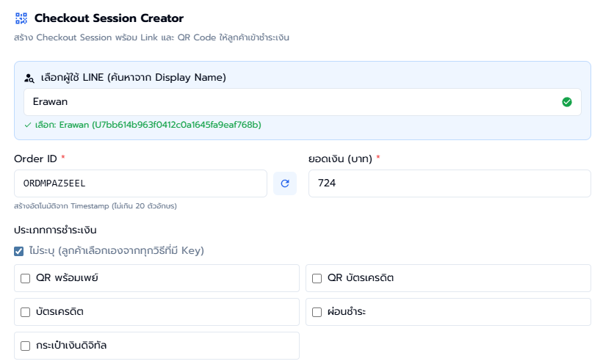Click the hint สร้างอัตโนมัติจาก Timestamp
This screenshot has height=364, width=603.
coord(95,206)
